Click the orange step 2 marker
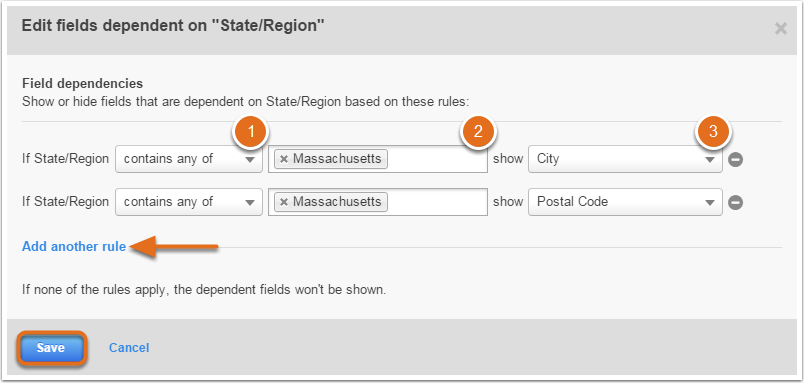The height and width of the screenshot is (383, 804). tap(478, 132)
